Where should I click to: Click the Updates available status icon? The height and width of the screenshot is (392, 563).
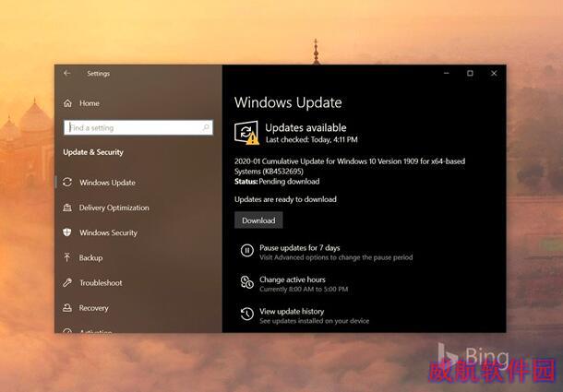pyautogui.click(x=246, y=133)
